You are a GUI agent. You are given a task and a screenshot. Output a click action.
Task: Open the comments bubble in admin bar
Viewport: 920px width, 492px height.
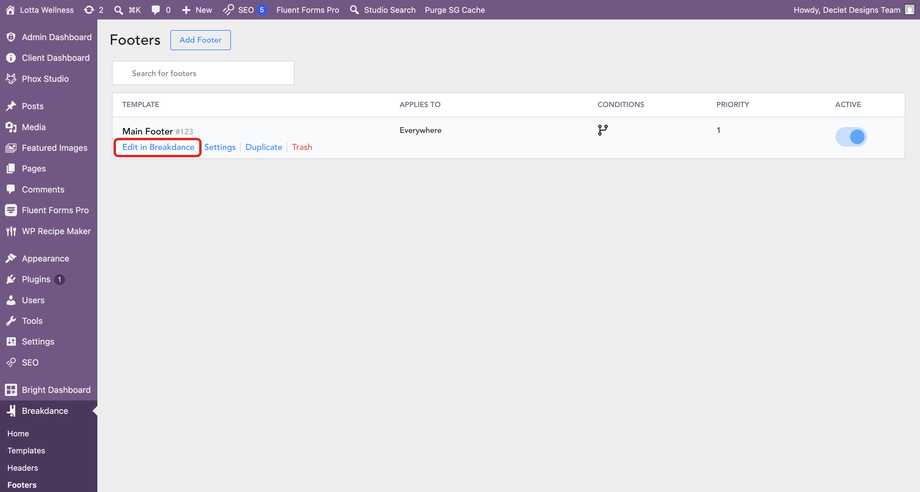(x=155, y=10)
